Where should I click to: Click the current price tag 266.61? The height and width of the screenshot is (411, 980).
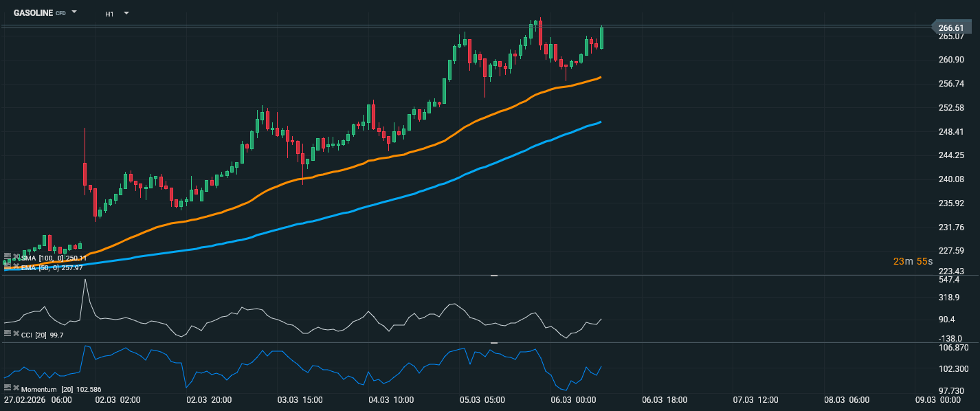955,27
